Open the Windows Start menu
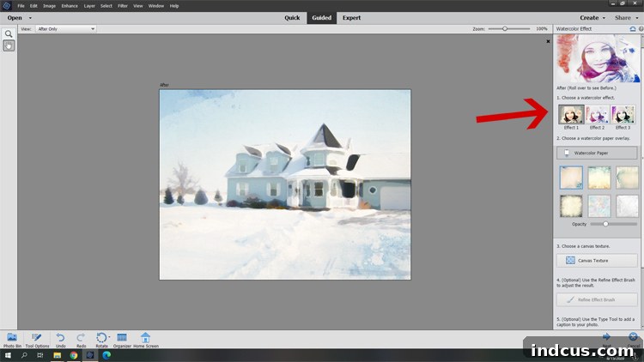Screen dimensions: 644x362 pyautogui.click(x=8, y=355)
